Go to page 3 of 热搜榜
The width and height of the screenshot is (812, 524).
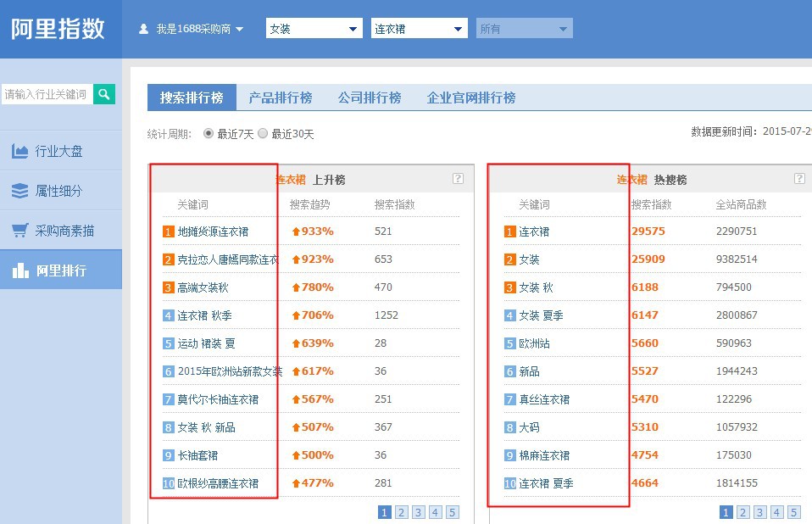click(759, 513)
